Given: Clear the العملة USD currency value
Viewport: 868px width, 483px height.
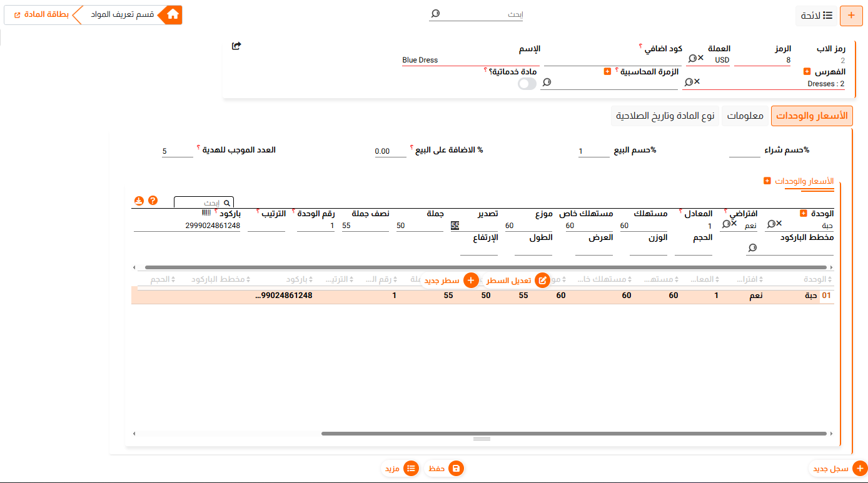Looking at the screenshot, I should (701, 58).
